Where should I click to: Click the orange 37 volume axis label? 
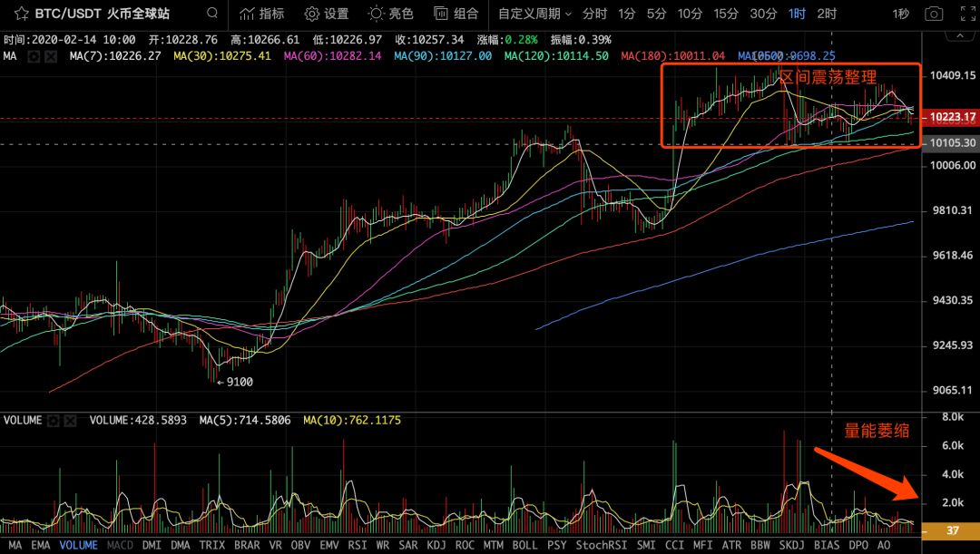(951, 531)
